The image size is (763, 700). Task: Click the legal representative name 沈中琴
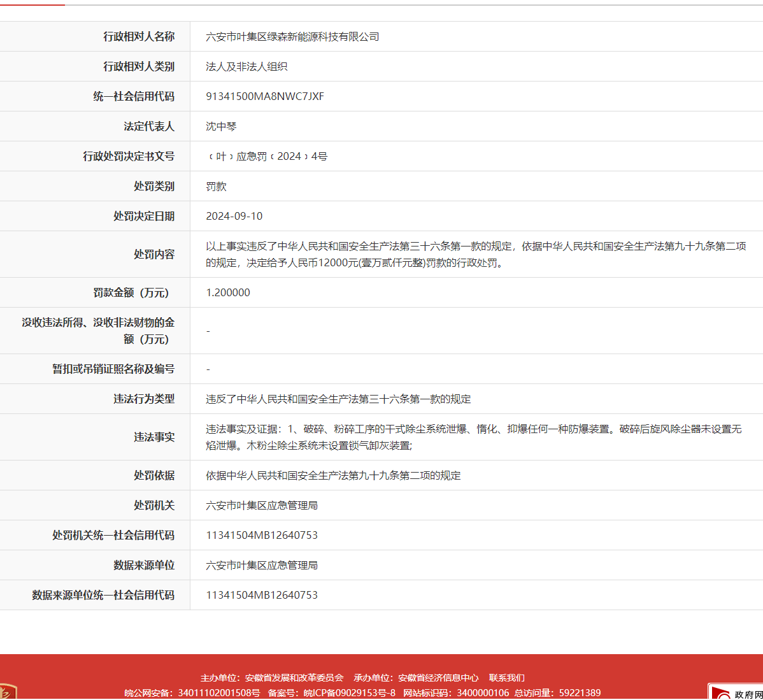(221, 127)
